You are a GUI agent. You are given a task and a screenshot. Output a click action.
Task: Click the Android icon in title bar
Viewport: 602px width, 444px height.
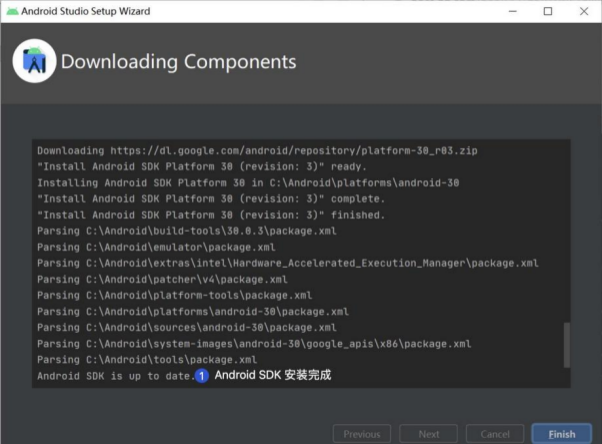pos(11,11)
